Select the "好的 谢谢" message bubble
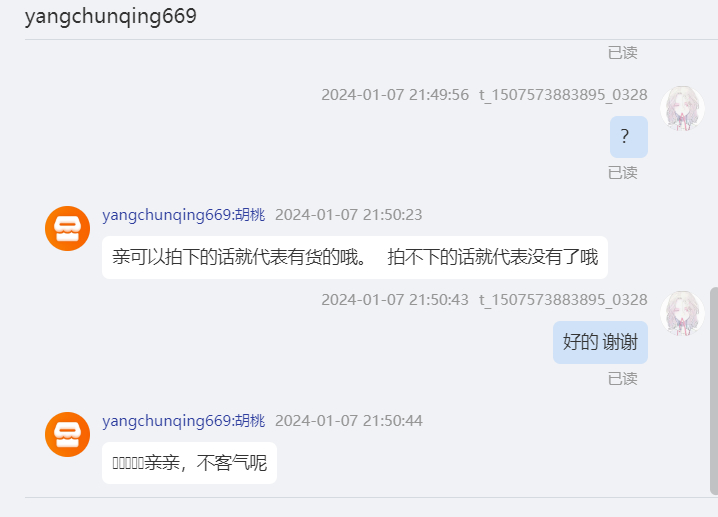 (x=600, y=343)
